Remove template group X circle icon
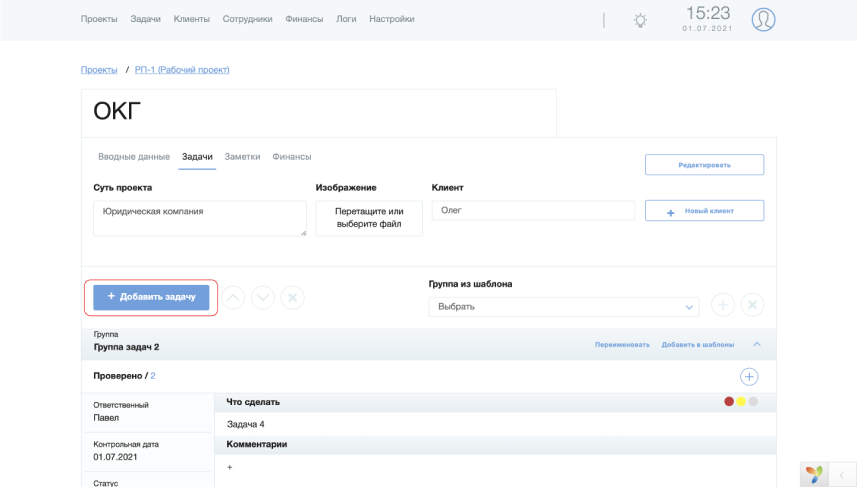The width and height of the screenshot is (857, 487). tap(752, 305)
